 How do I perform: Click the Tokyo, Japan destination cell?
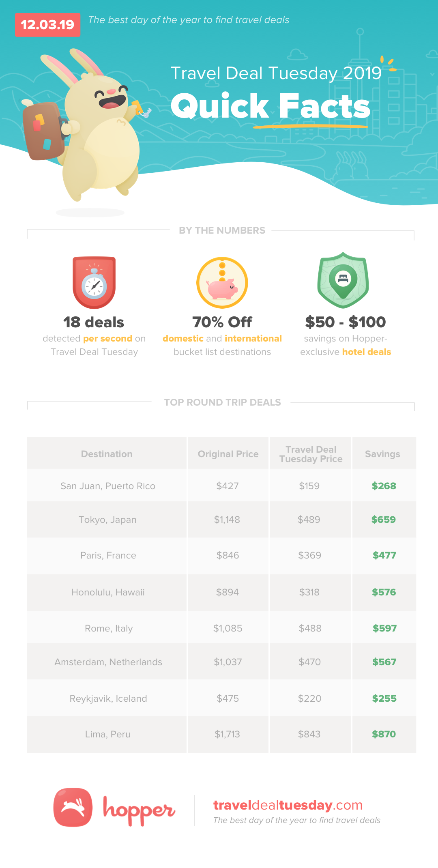coord(107,520)
